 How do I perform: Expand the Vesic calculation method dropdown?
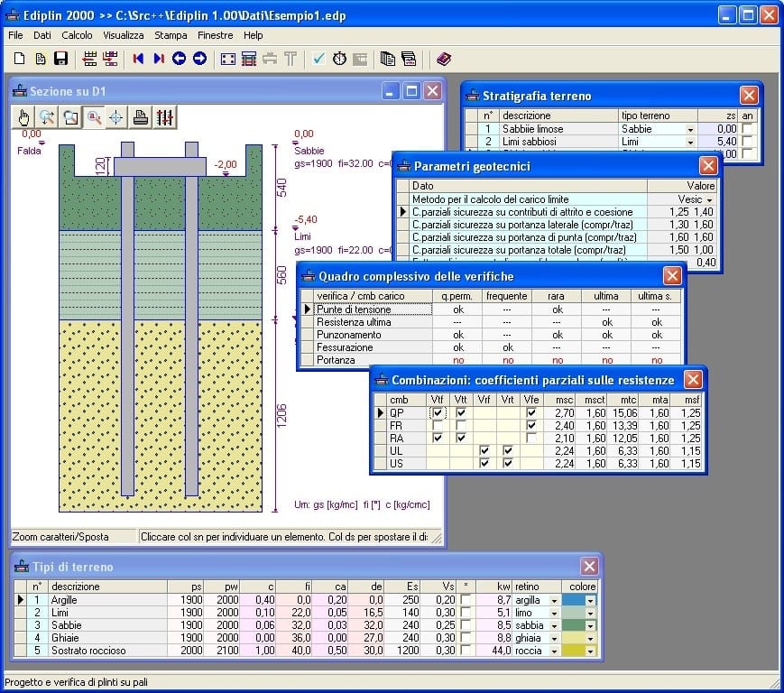click(x=709, y=199)
